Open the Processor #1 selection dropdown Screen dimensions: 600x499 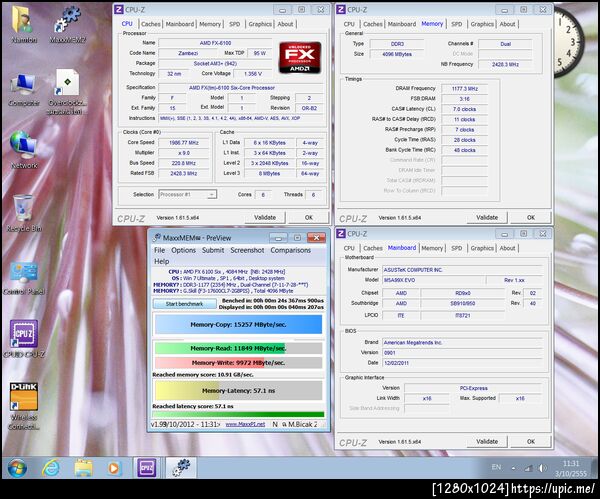click(188, 194)
